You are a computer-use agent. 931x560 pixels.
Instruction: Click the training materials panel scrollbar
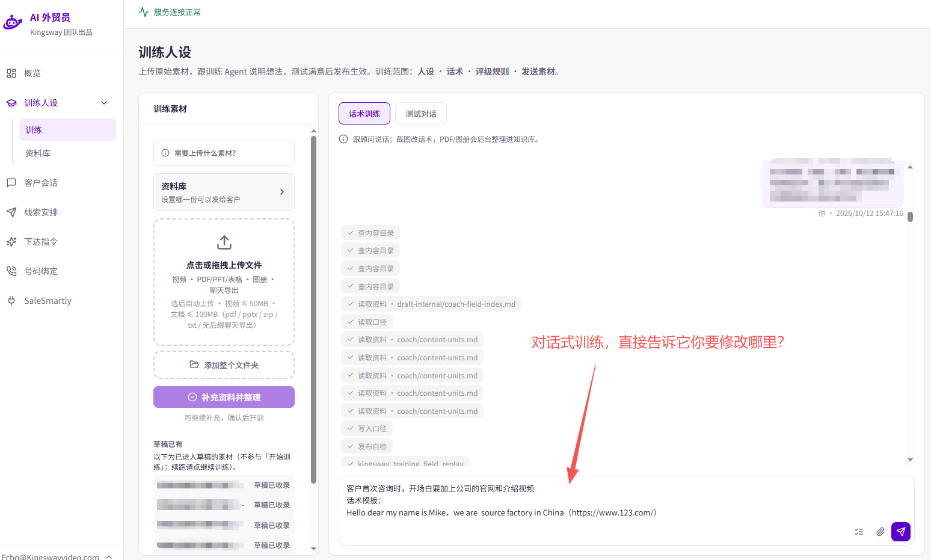(x=313, y=310)
